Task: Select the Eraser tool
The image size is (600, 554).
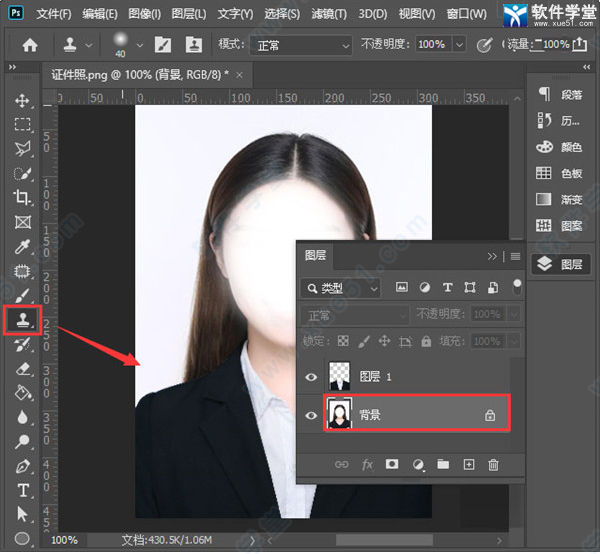Action: tap(22, 369)
